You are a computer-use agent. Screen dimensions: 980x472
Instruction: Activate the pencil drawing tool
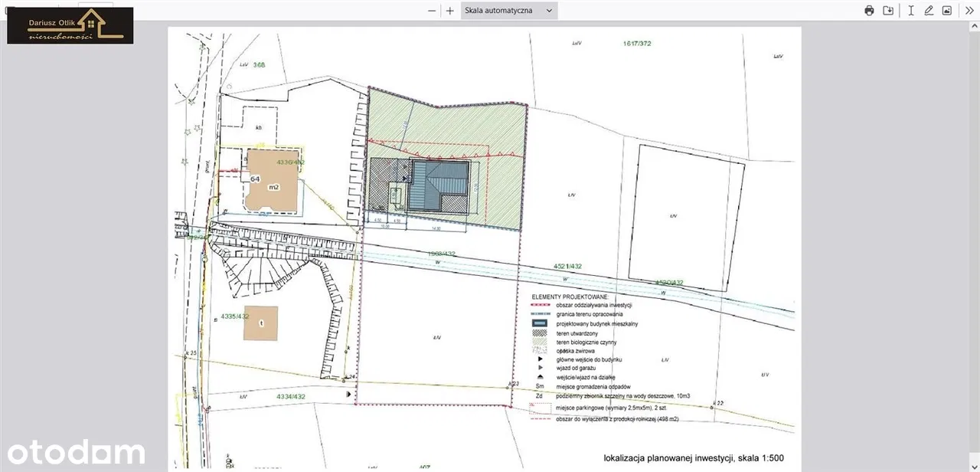929,11
